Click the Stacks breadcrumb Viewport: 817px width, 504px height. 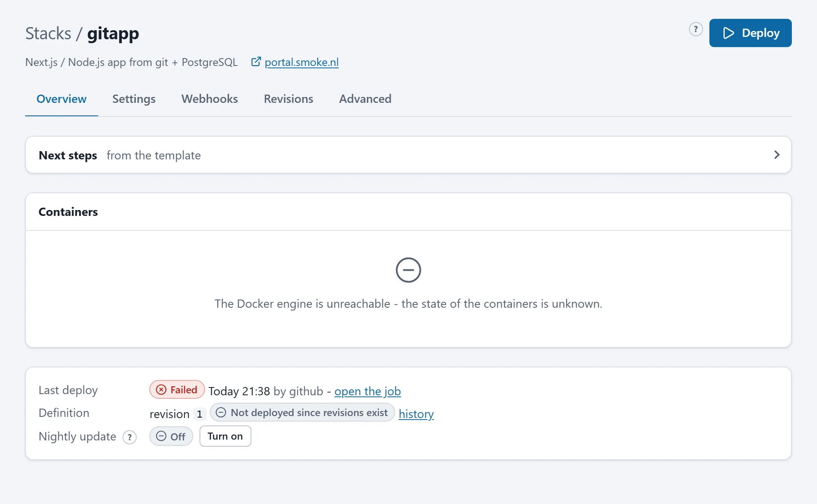tap(48, 33)
